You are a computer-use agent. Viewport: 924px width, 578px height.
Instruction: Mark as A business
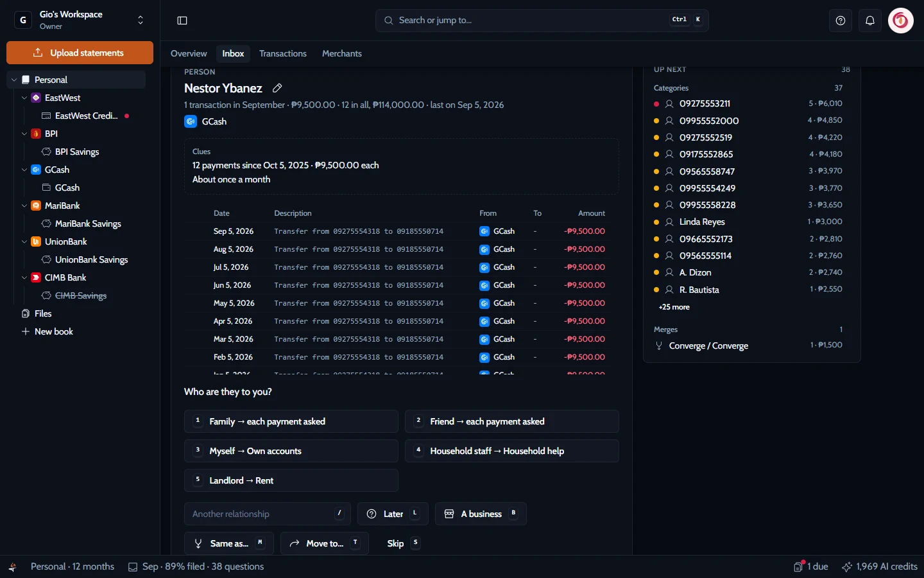tap(481, 514)
